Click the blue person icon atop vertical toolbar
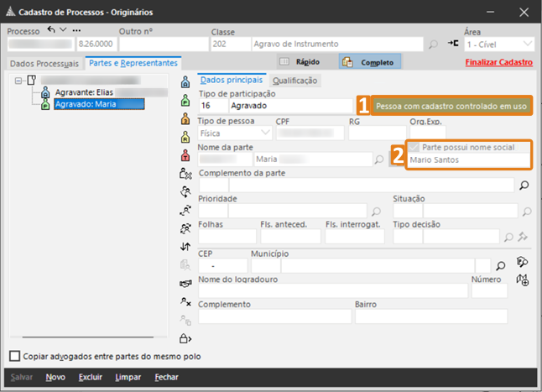542x392 pixels. click(x=186, y=82)
